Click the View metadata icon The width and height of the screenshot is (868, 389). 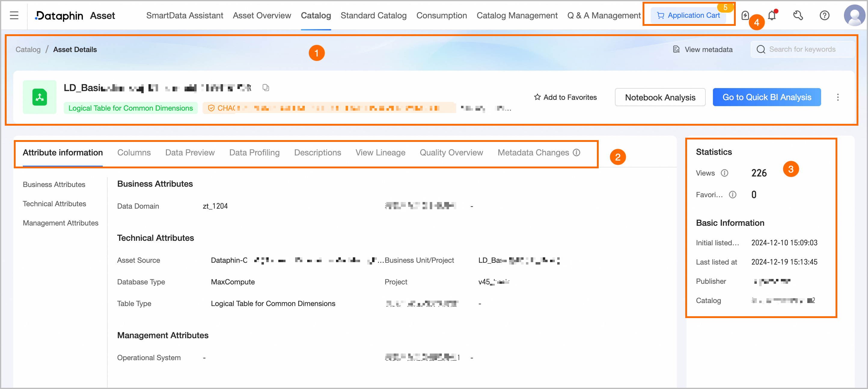tap(676, 49)
